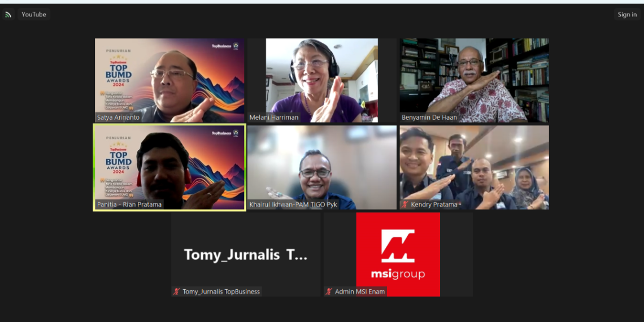Click the Sign in button
The height and width of the screenshot is (322, 644).
pyautogui.click(x=627, y=14)
